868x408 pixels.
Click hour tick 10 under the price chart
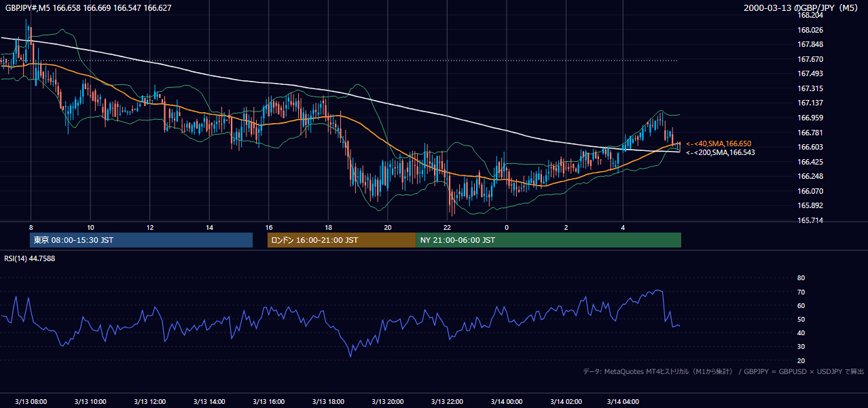coord(90,227)
